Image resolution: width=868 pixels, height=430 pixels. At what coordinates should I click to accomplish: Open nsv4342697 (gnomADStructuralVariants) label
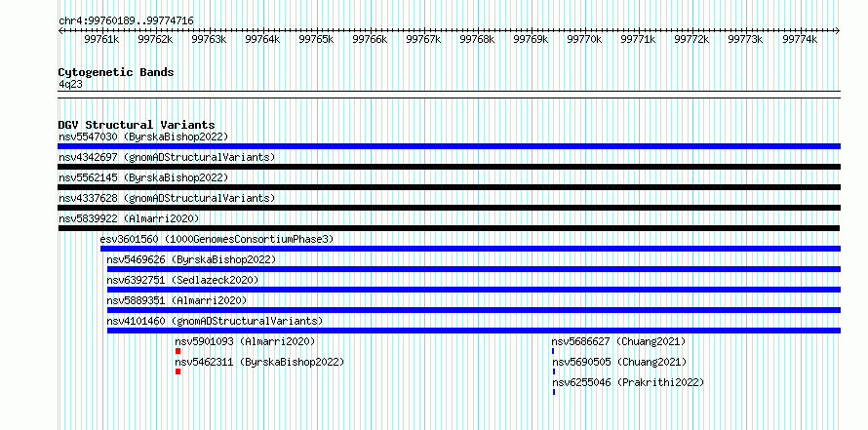[x=167, y=157]
